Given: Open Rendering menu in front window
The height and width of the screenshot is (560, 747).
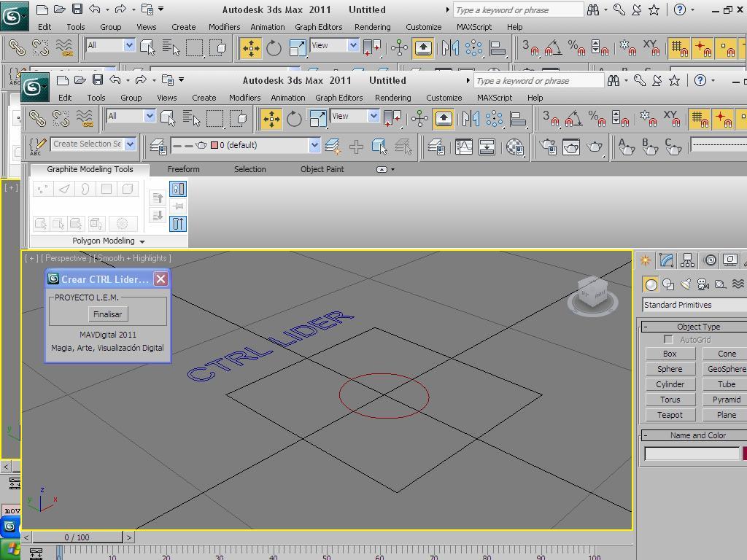Looking at the screenshot, I should [x=392, y=98].
